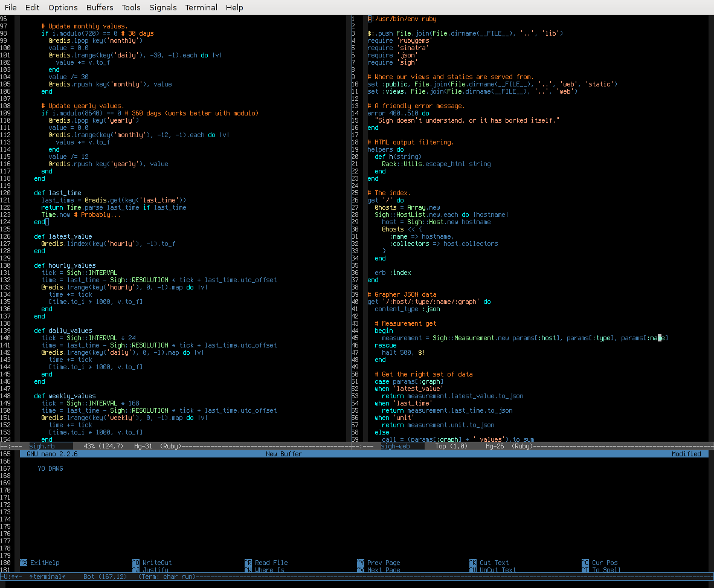Viewport: 714px width, 588px height.
Task: Click the 'helpers do' line
Action: pos(385,149)
